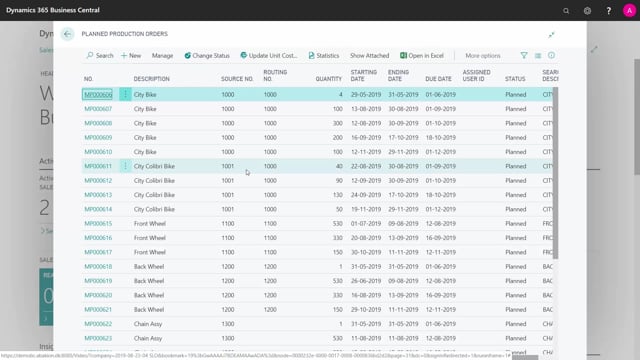Click the Dynamics 365 Business Central title
The height and width of the screenshot is (360, 640).
(53, 10)
